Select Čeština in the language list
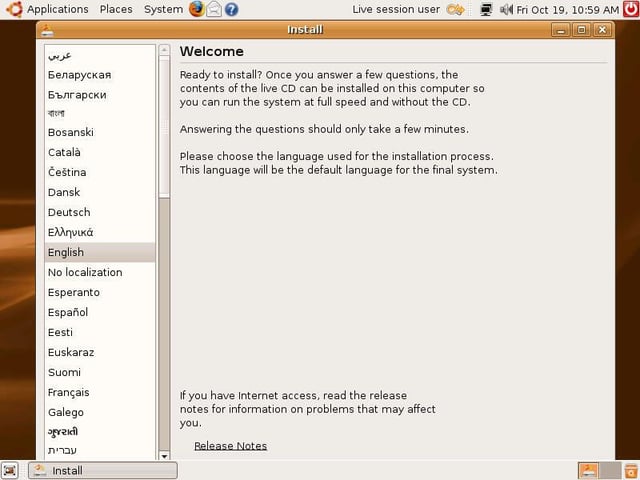This screenshot has height=480, width=640. [100, 172]
